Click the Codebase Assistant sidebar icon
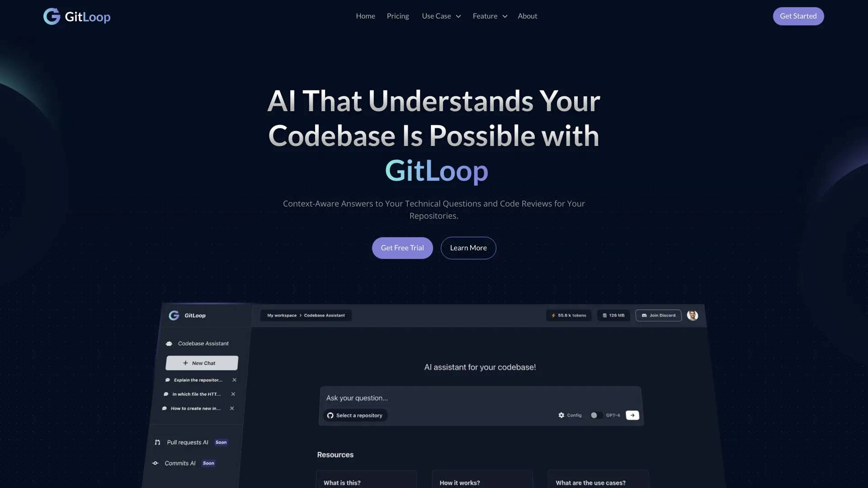 click(x=170, y=344)
